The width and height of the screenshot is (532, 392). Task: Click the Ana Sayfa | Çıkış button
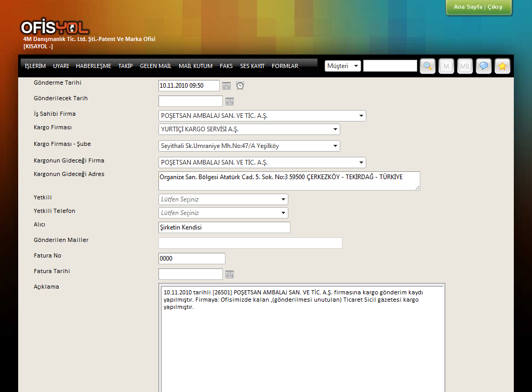[x=478, y=7]
